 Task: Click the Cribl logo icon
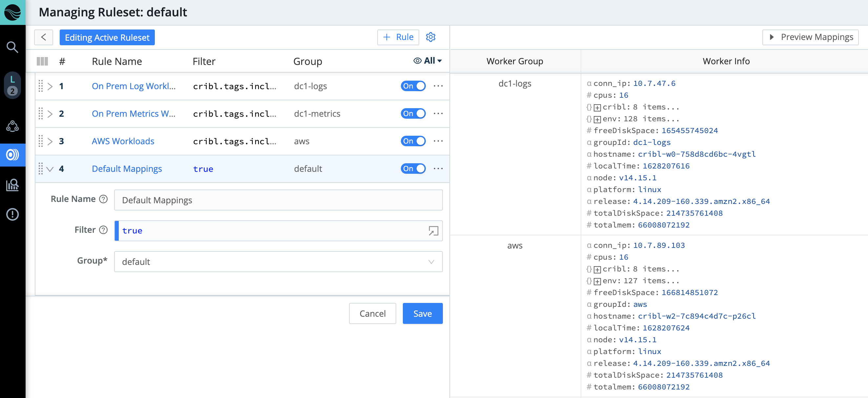(x=12, y=12)
